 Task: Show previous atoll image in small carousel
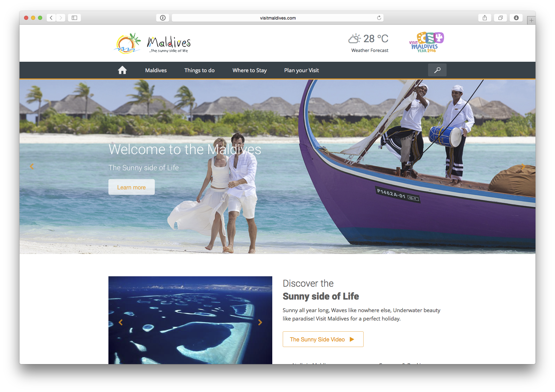pos(121,322)
